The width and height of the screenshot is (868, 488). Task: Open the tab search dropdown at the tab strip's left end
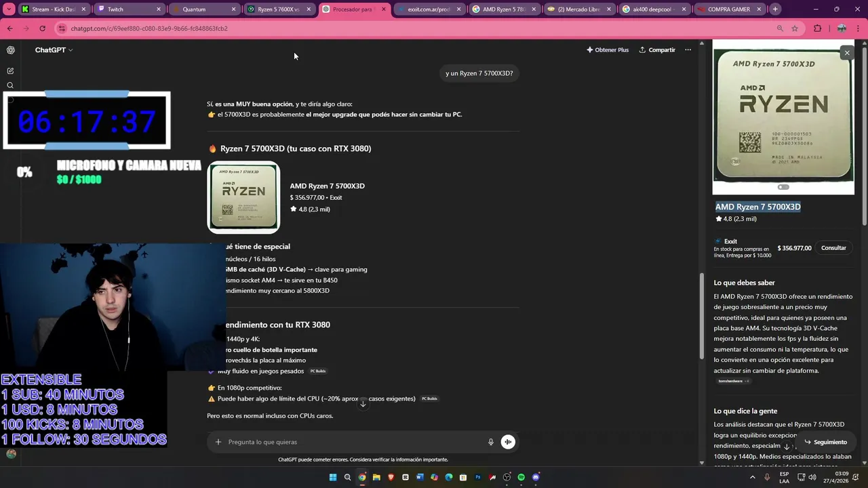[9, 9]
